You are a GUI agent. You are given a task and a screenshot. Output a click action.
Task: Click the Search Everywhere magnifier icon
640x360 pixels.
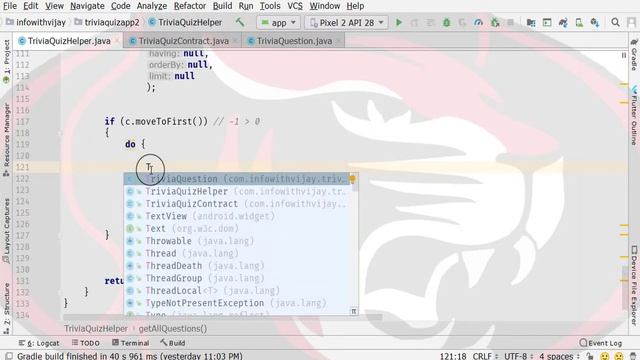click(x=616, y=22)
